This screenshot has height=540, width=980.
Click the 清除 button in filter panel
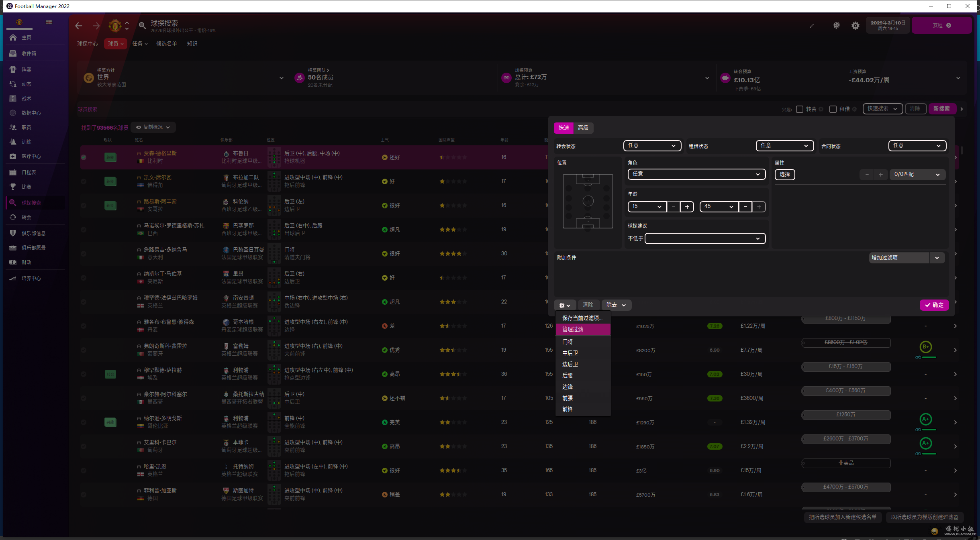coord(588,305)
